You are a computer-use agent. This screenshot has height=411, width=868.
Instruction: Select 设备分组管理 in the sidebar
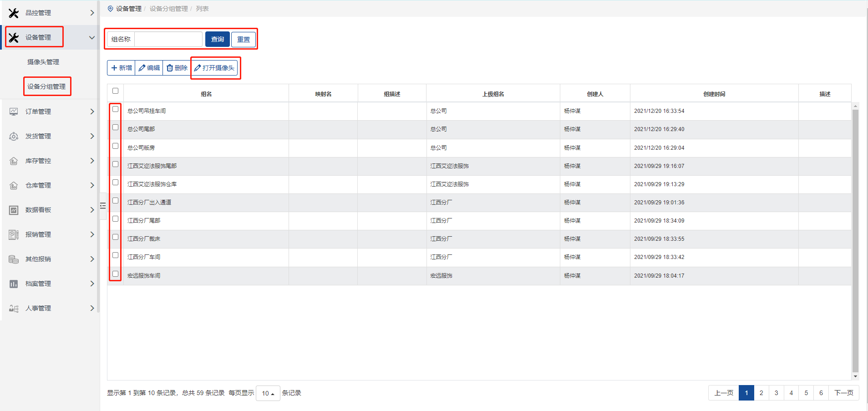point(46,86)
